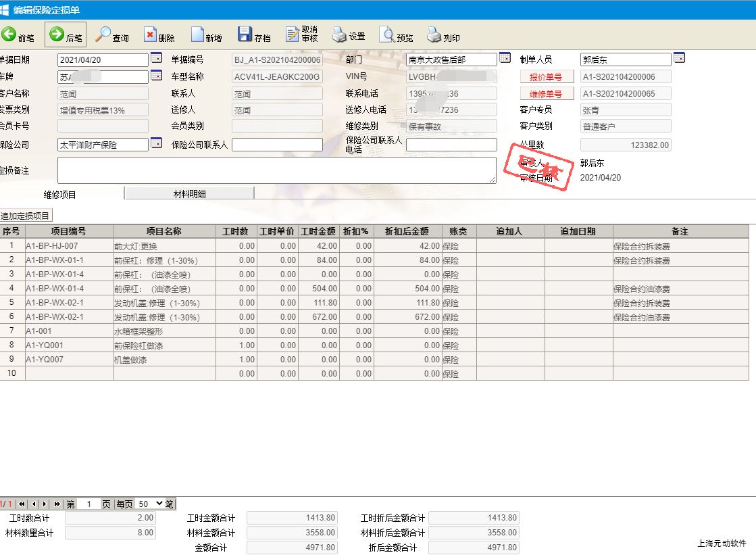Go to next record with 后笔
The height and width of the screenshot is (555, 756).
click(x=66, y=36)
